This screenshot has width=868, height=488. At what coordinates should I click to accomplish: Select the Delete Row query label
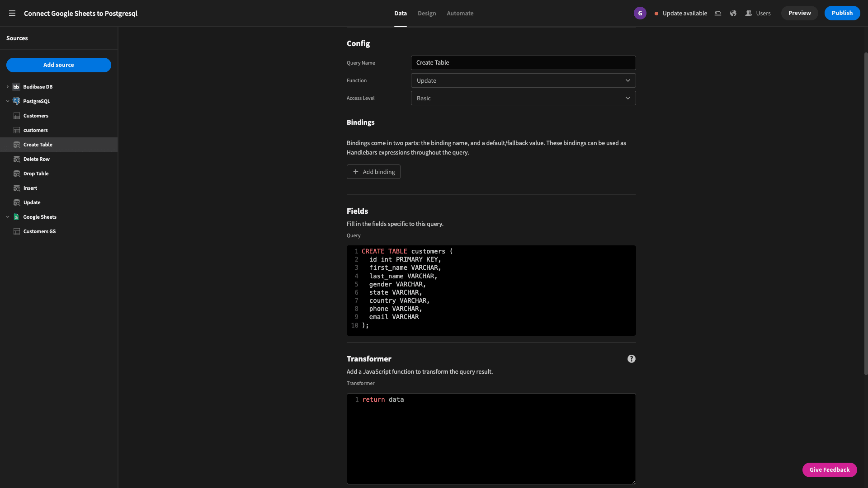point(37,159)
